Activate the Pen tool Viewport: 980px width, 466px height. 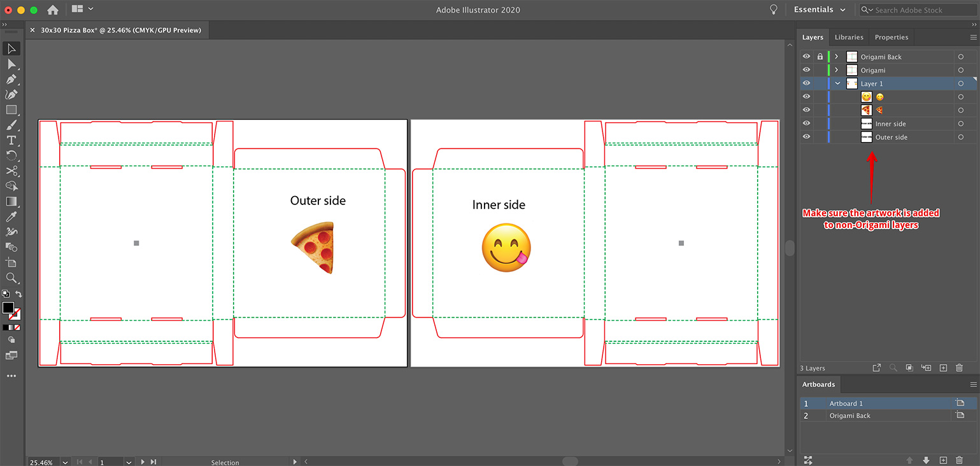click(11, 79)
